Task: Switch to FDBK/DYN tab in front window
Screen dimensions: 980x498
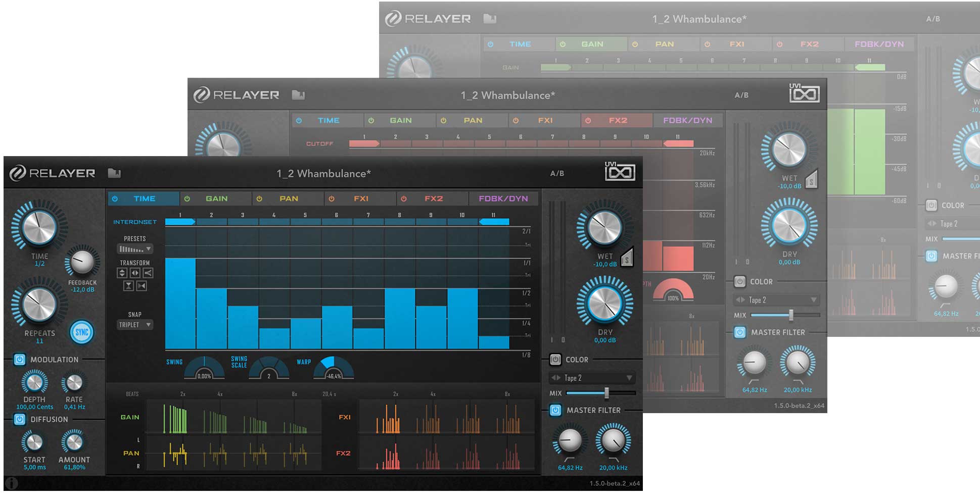Action: [503, 198]
